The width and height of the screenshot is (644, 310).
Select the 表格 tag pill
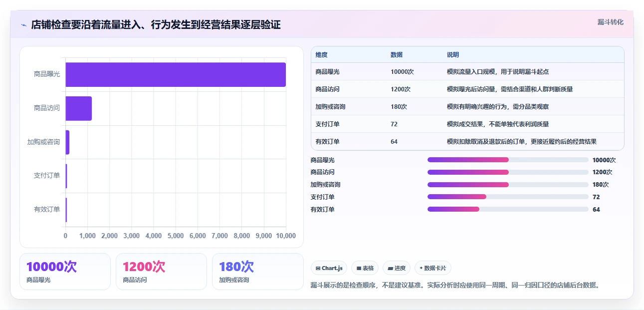click(x=365, y=268)
